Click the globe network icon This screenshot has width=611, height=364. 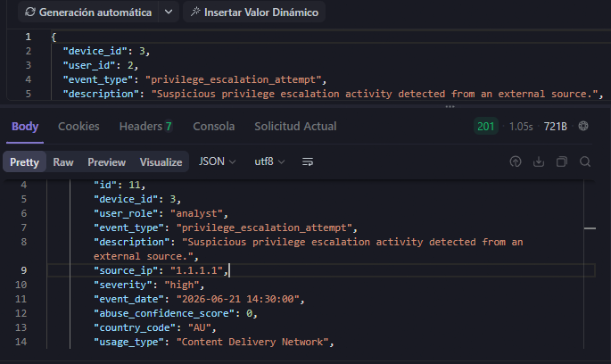(x=583, y=126)
